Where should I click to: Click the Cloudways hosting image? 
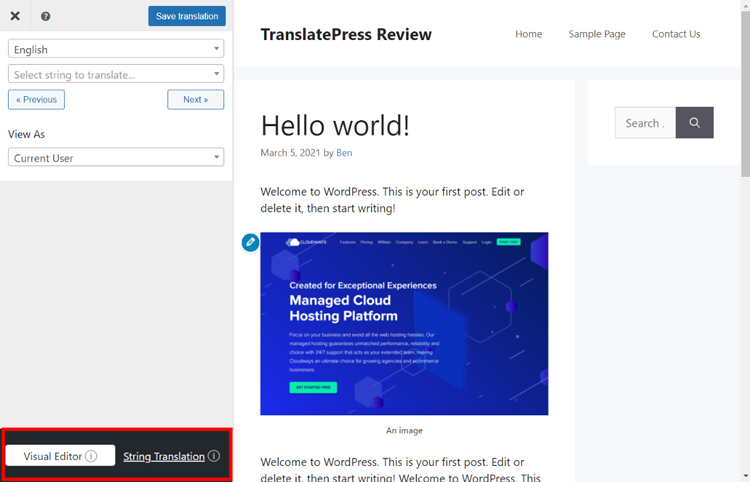click(x=404, y=324)
